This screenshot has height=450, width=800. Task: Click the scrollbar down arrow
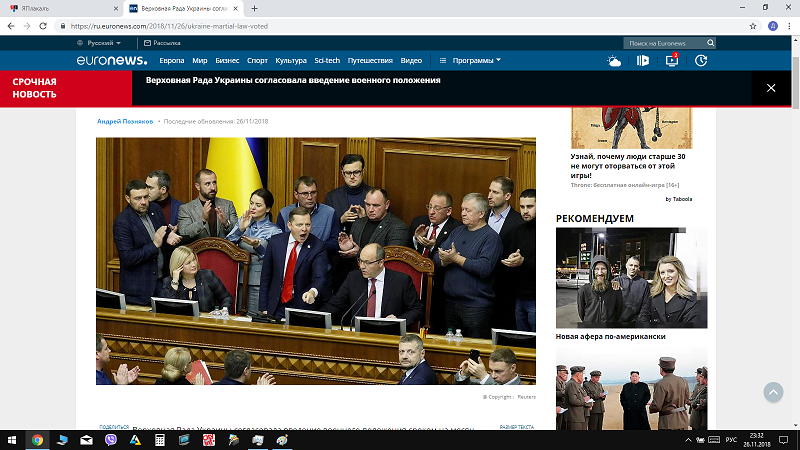tap(795, 426)
